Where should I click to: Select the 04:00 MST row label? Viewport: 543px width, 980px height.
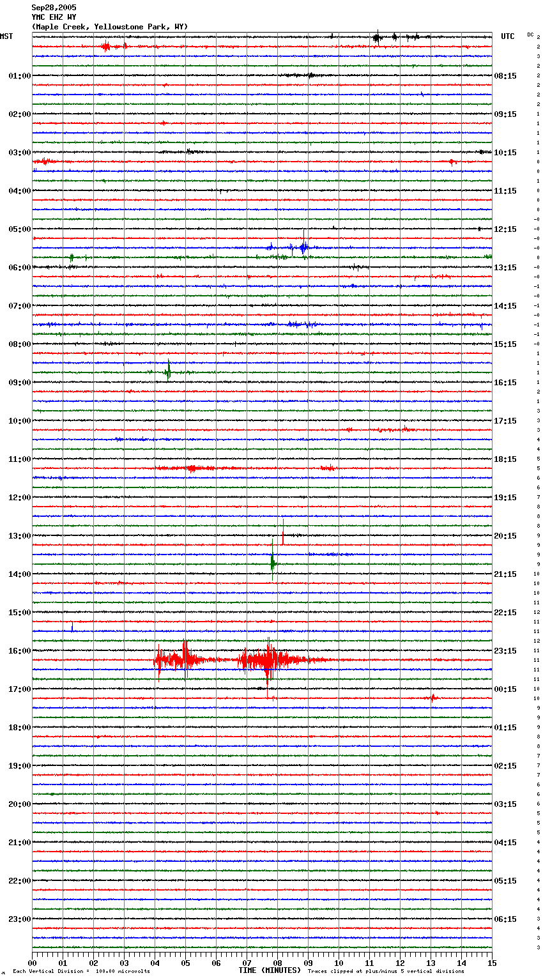click(x=20, y=191)
